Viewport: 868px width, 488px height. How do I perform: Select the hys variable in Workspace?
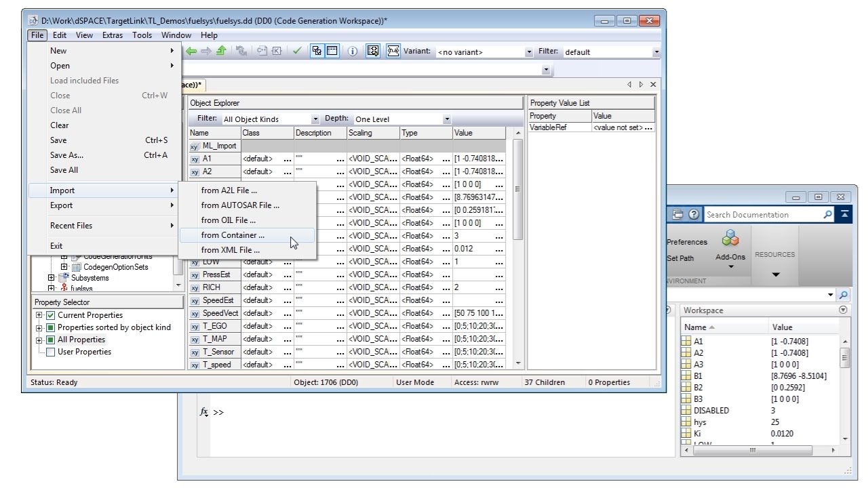point(700,422)
